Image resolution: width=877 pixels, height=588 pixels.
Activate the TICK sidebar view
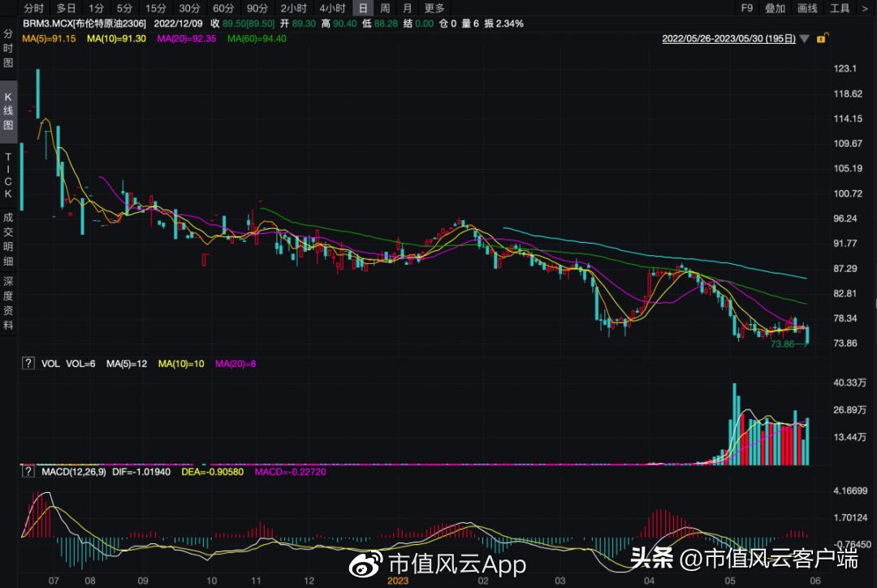(x=6, y=175)
